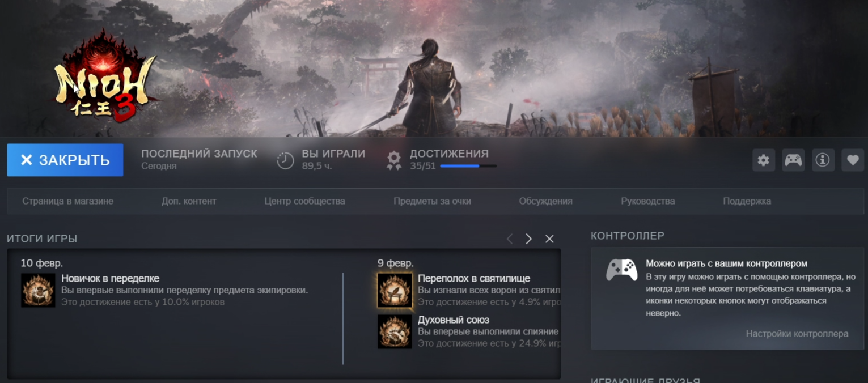Click the text about 10.0% of players

click(x=143, y=302)
